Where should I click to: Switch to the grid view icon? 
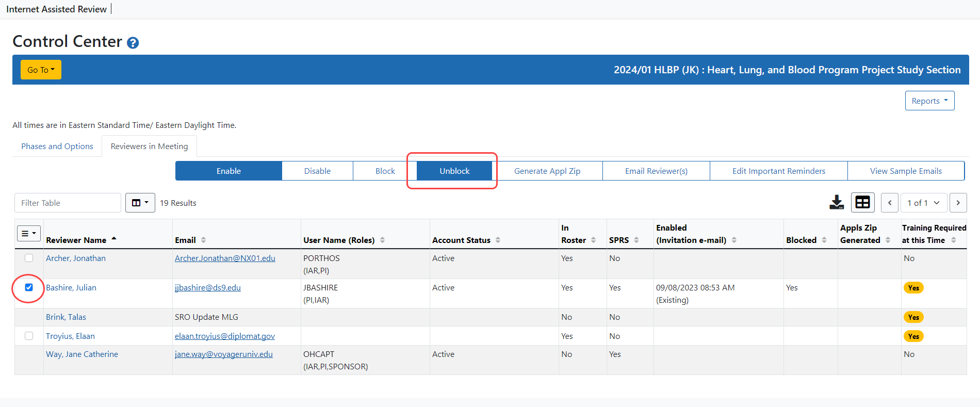862,203
